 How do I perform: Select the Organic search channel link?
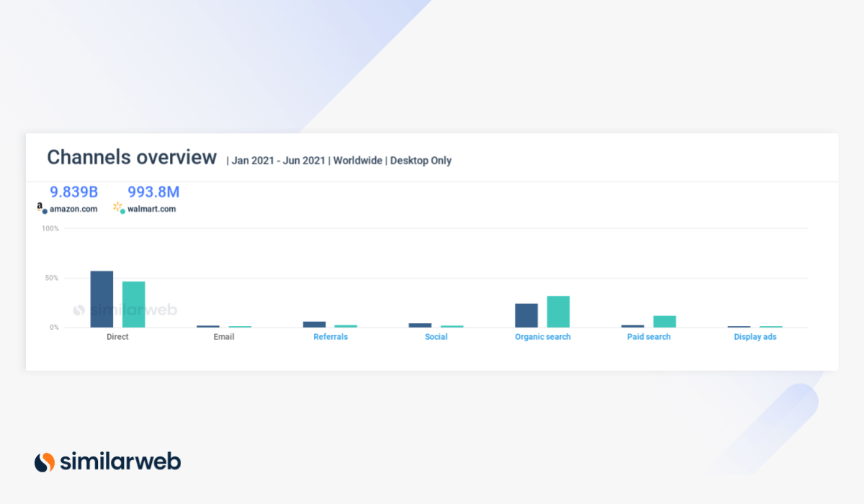[543, 337]
